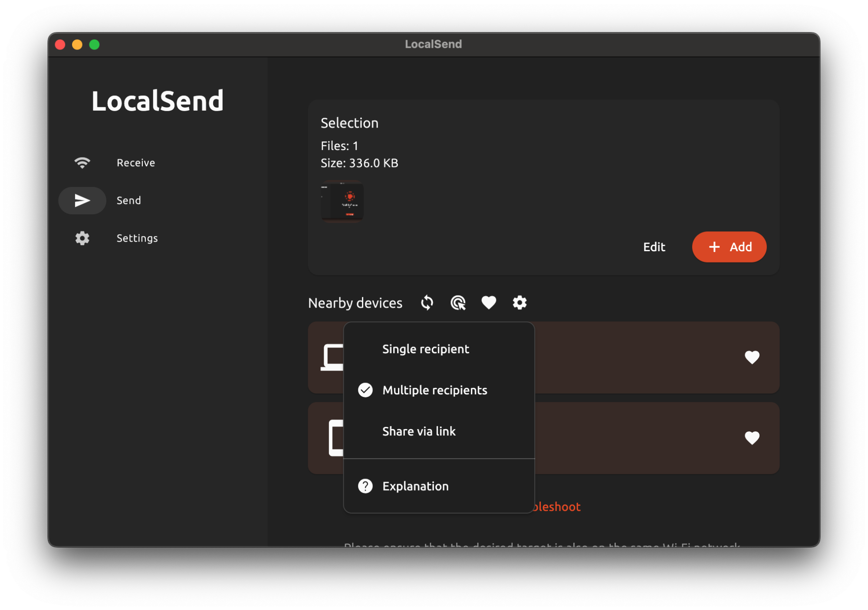Select Share via link option

(439, 432)
